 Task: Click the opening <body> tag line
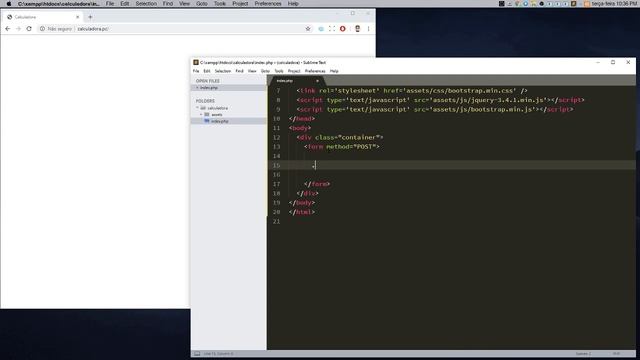pos(300,128)
